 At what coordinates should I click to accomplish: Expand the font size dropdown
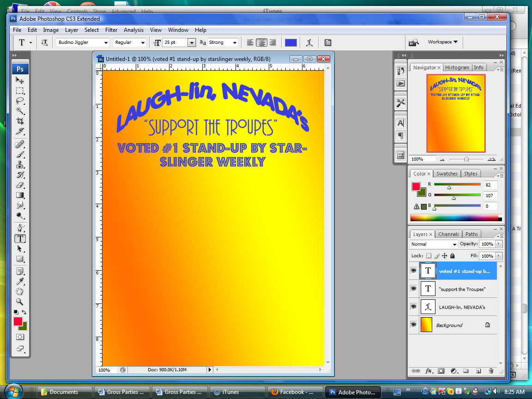tap(192, 42)
